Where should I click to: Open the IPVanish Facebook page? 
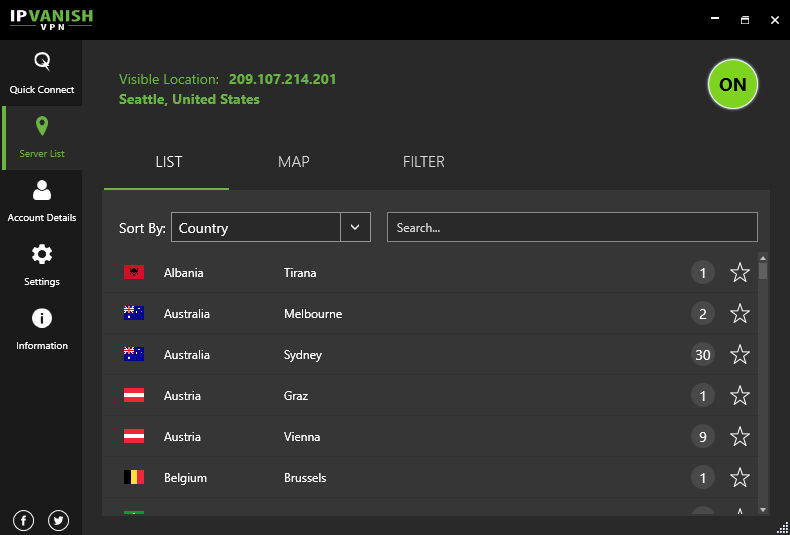24,520
